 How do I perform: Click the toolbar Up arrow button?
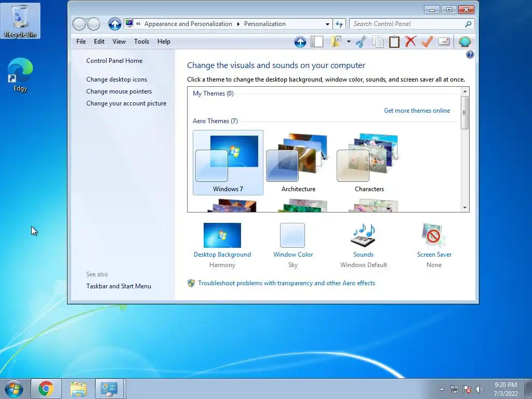click(300, 42)
